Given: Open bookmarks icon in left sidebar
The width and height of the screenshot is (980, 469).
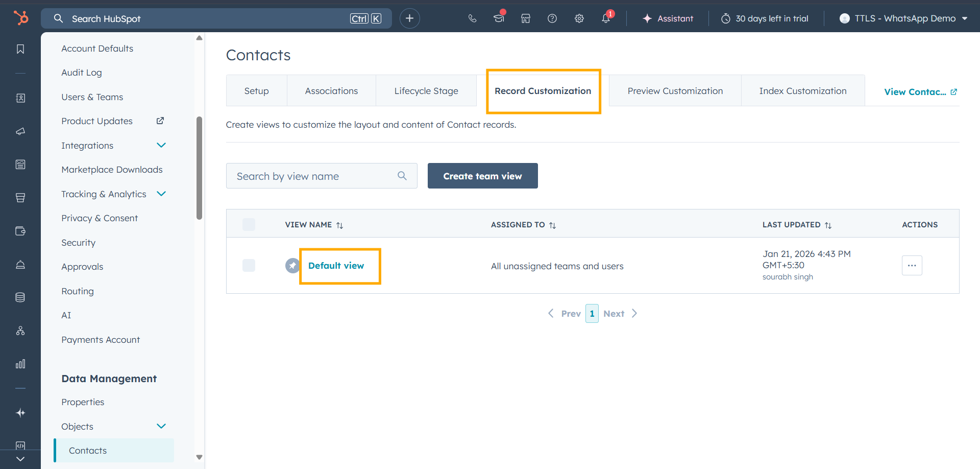Looking at the screenshot, I should pos(20,49).
